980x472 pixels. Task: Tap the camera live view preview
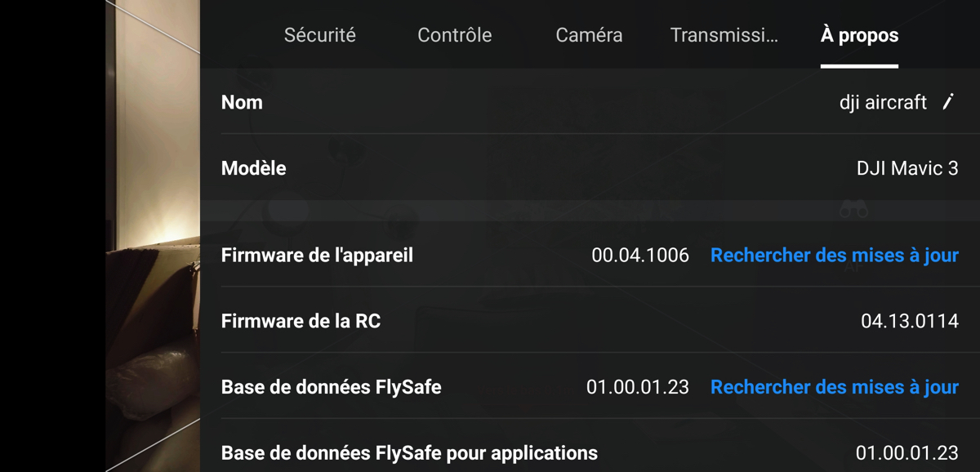(x=153, y=236)
